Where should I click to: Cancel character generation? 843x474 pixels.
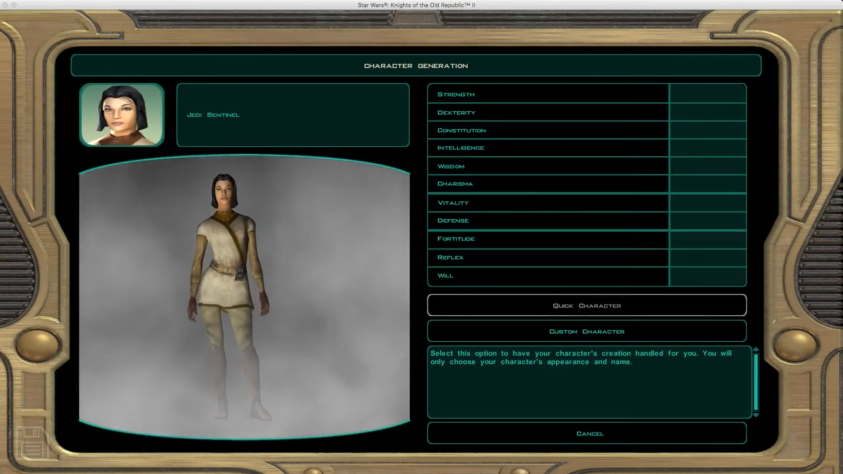click(x=587, y=433)
